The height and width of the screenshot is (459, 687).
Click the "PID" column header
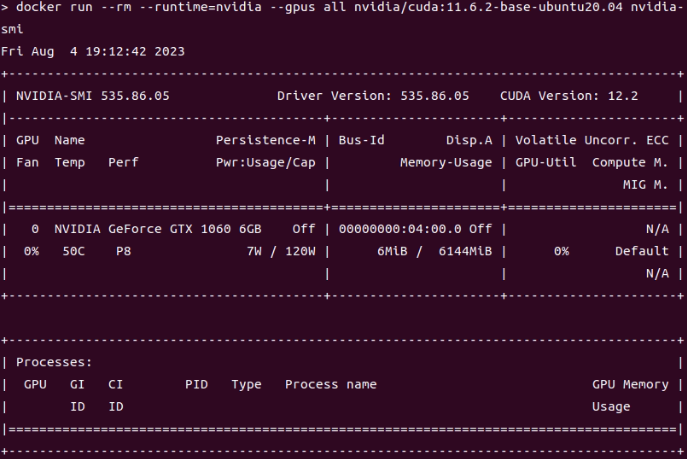coord(196,385)
